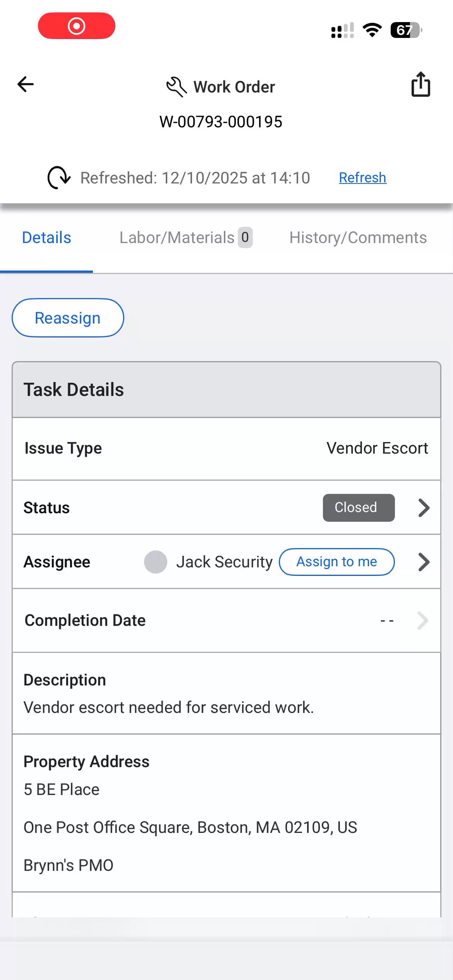Viewport: 453px width, 980px height.
Task: Open the Completion Date chevron
Action: [x=423, y=620]
